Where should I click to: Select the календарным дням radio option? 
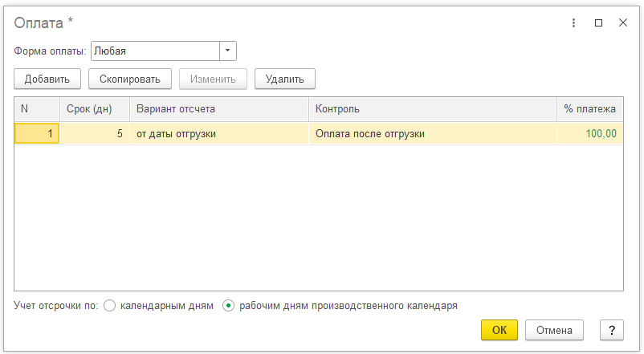pos(110,306)
